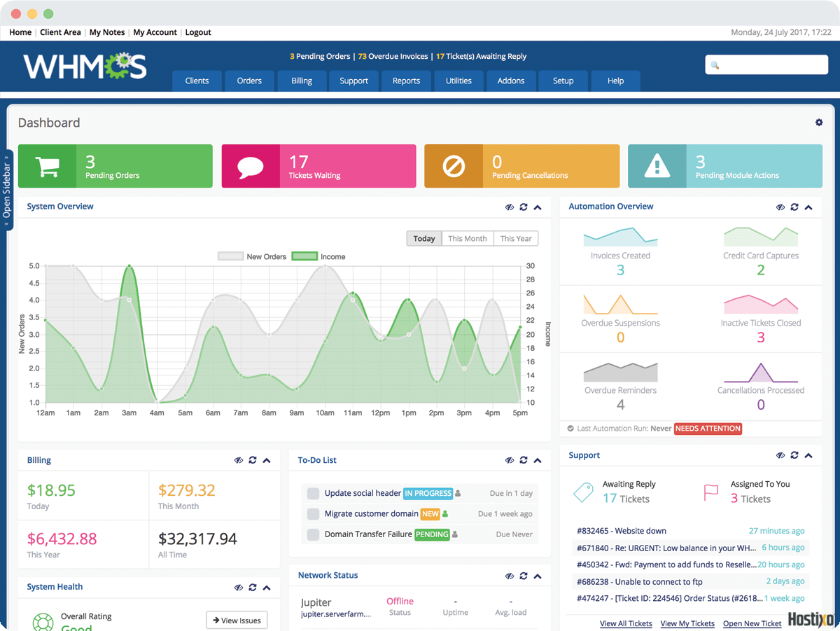Screen dimensions: 840x631
Task: Check the Update social header to-do item
Action: 313,494
